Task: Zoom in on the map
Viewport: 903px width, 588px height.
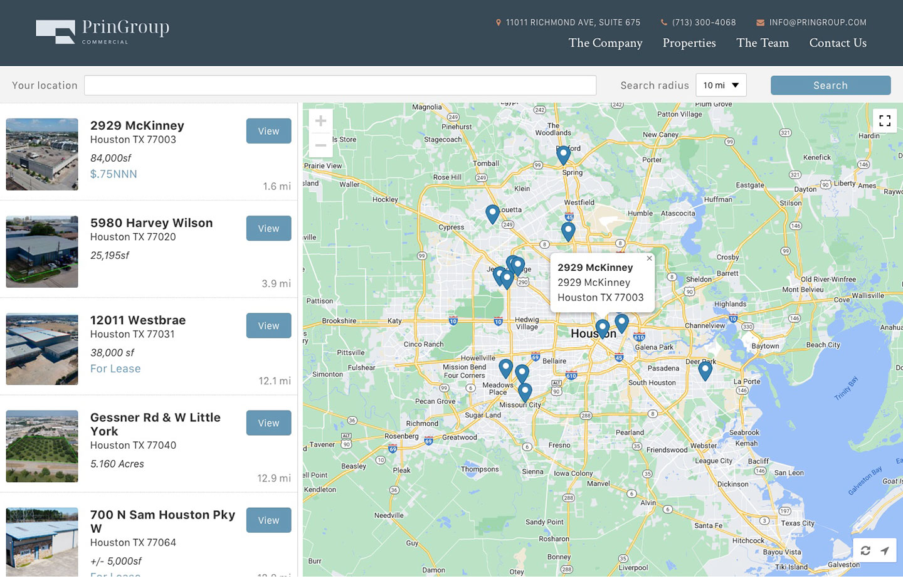Action: pos(320,120)
